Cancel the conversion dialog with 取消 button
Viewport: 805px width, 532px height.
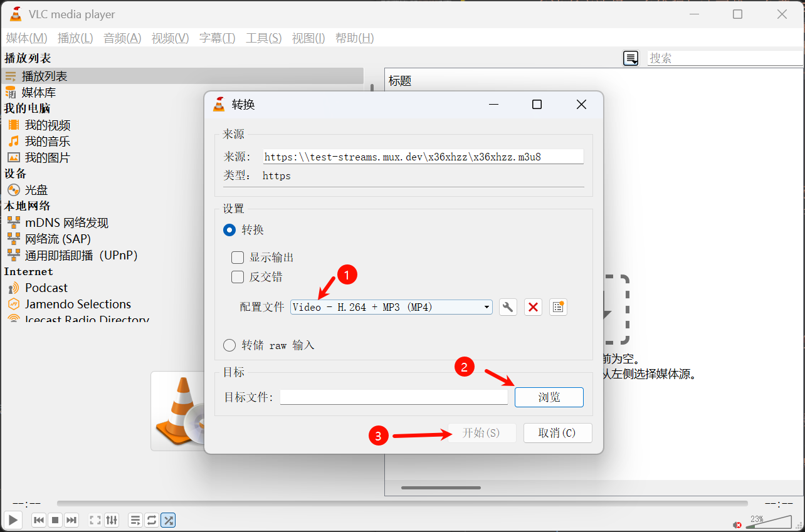click(x=557, y=432)
